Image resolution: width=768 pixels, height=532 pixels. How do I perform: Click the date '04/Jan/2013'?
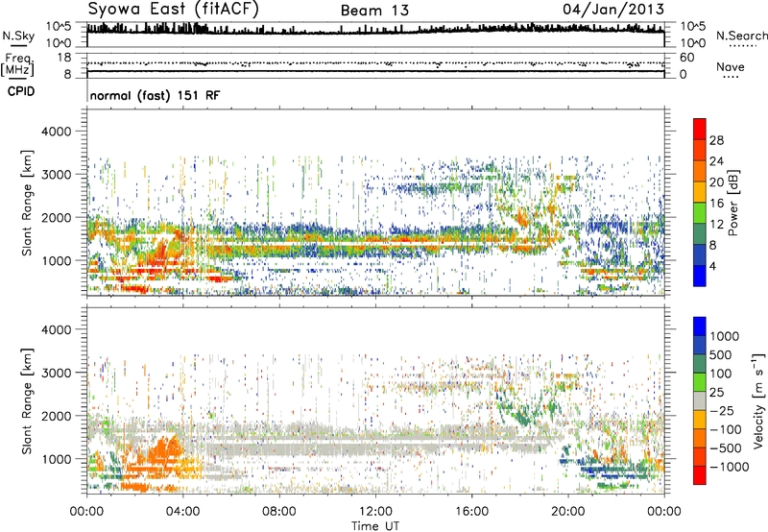[x=613, y=9]
